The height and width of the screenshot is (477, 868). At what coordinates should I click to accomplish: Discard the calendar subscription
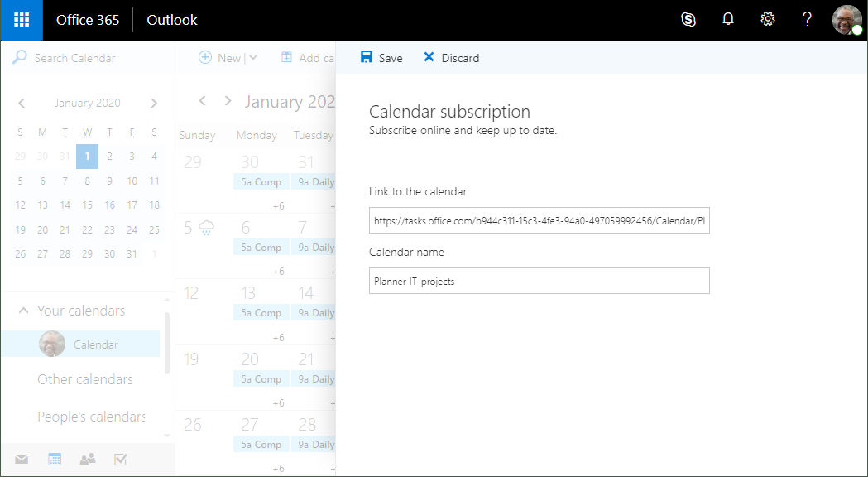click(x=451, y=58)
